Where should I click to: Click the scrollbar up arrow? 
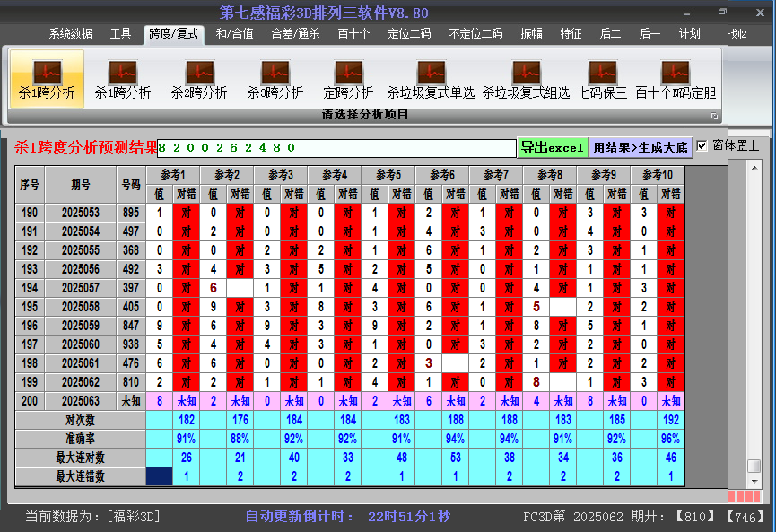[x=754, y=169]
